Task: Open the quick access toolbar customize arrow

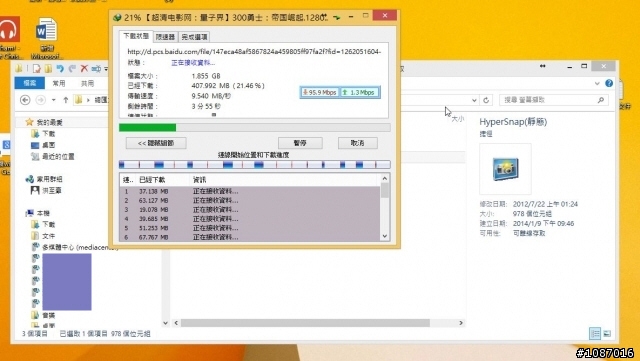Action: pos(106,69)
